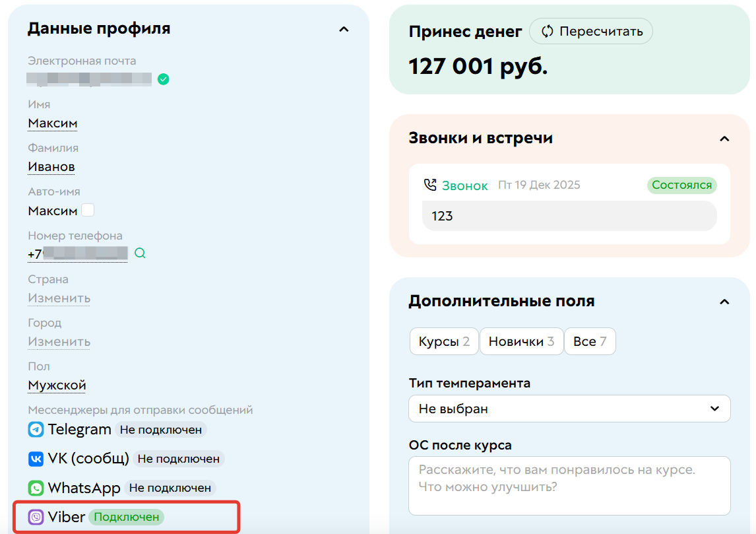Collapse the Звонки и встречи section
This screenshot has width=756, height=534.
click(724, 139)
